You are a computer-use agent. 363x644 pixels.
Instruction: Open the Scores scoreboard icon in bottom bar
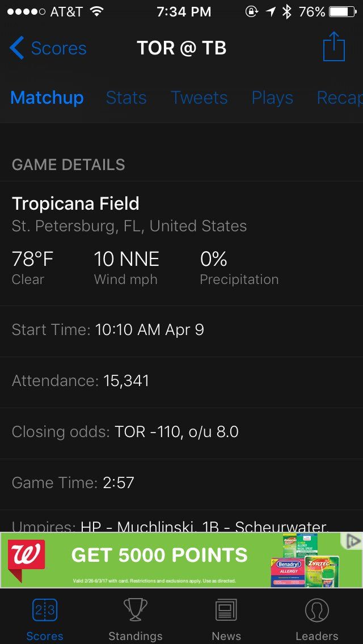[45, 611]
